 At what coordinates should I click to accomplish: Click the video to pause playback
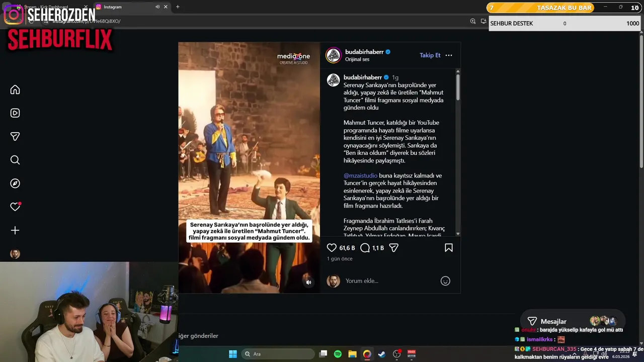(x=249, y=167)
